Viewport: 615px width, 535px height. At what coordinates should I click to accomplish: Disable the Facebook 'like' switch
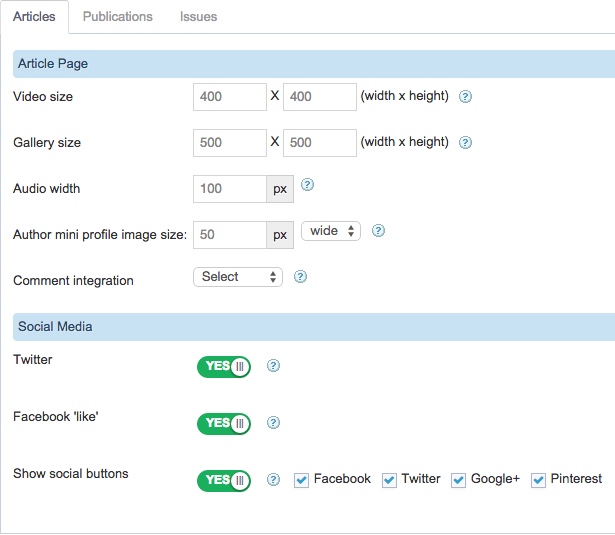[224, 424]
